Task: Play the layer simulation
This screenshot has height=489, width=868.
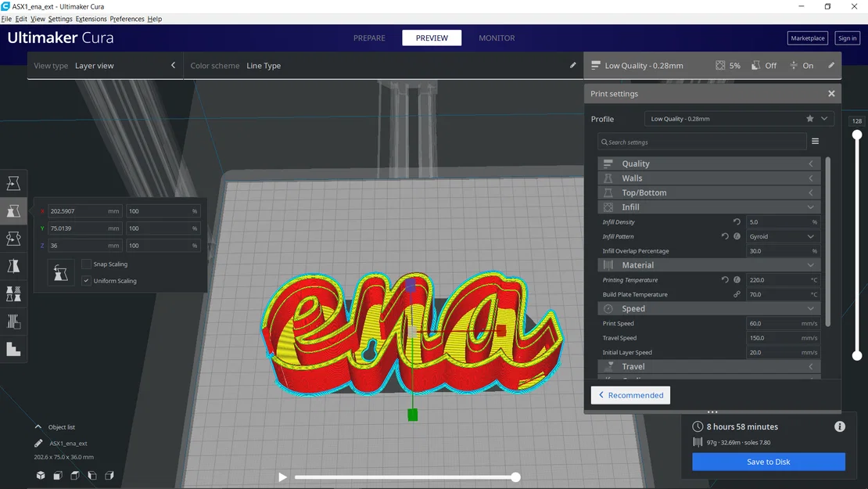Action: pyautogui.click(x=282, y=476)
